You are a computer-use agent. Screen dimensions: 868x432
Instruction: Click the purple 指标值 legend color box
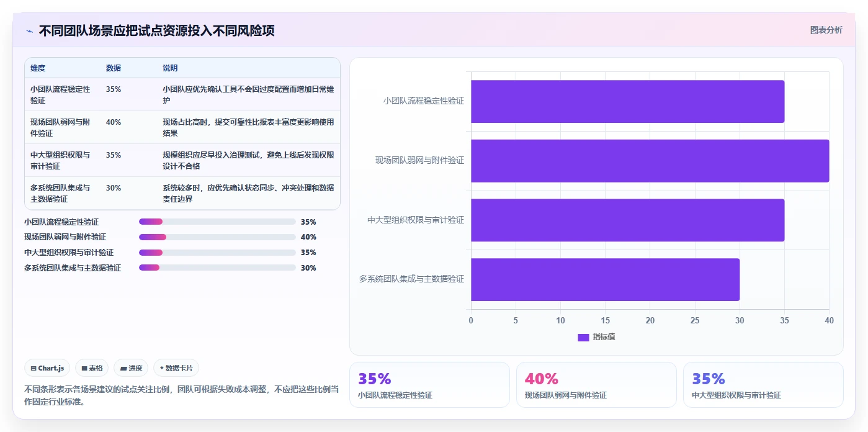click(x=583, y=337)
